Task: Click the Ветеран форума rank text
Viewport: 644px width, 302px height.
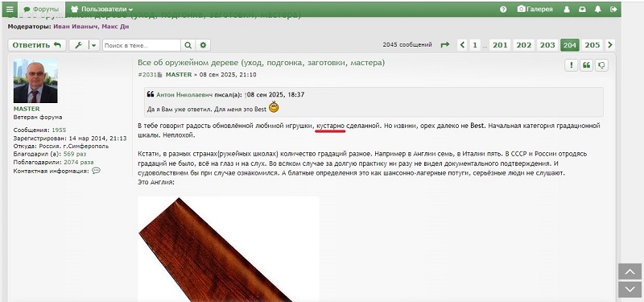Action: click(x=38, y=117)
